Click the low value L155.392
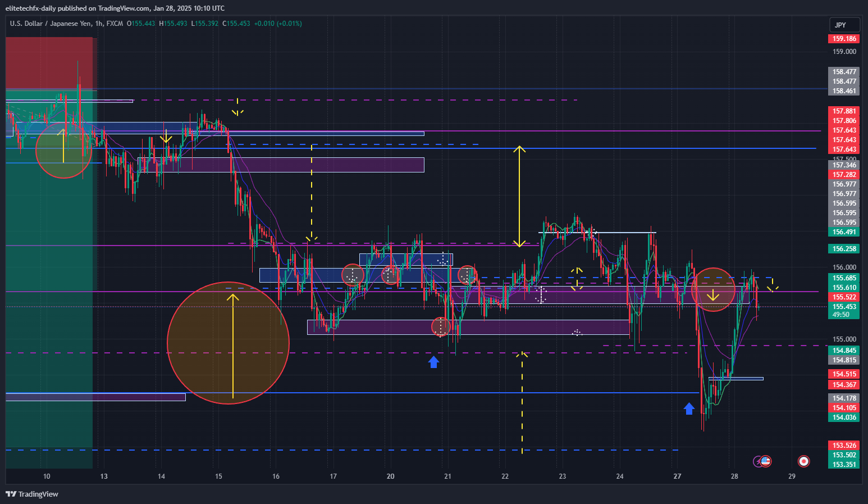Viewport: 868px width, 504px height. click(x=204, y=24)
